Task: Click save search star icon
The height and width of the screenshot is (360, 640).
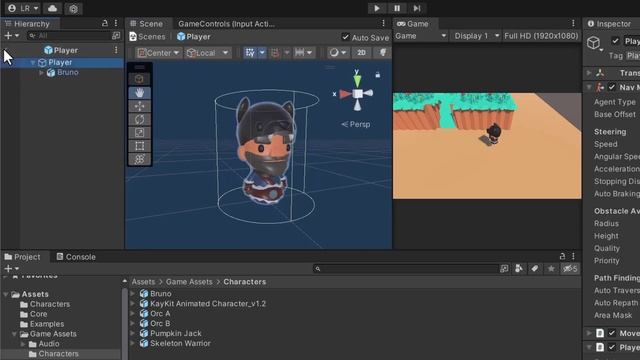Action: pyautogui.click(x=551, y=269)
